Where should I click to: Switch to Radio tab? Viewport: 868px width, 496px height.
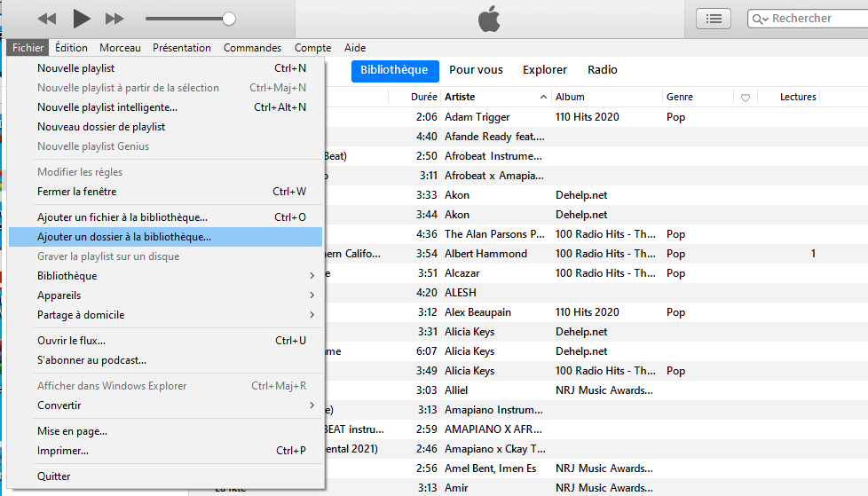(x=603, y=70)
